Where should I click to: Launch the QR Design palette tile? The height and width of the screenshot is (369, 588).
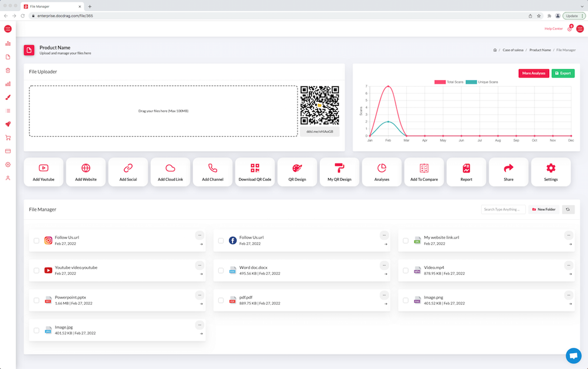click(297, 172)
